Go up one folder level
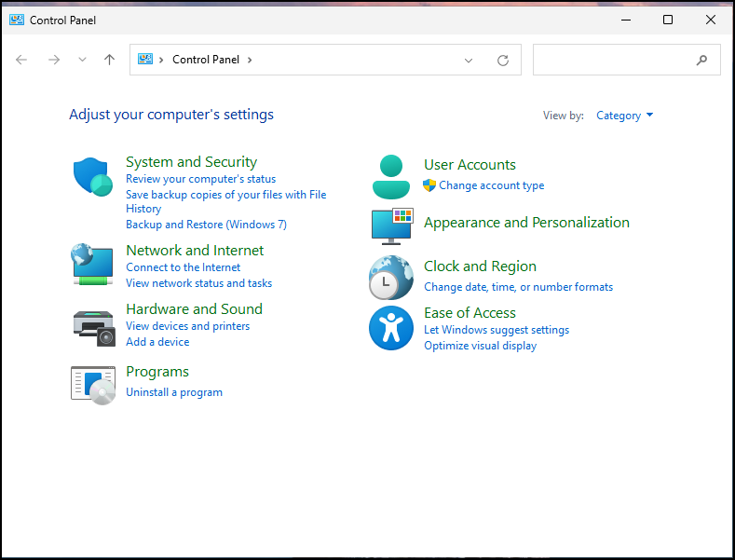 [x=109, y=60]
